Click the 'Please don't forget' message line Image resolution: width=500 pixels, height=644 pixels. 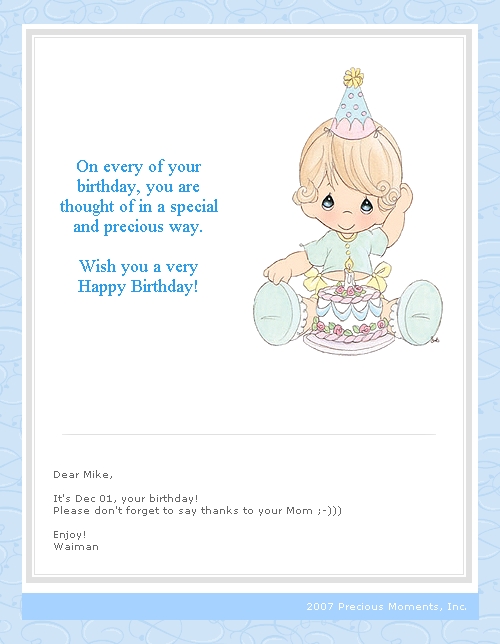click(x=197, y=511)
